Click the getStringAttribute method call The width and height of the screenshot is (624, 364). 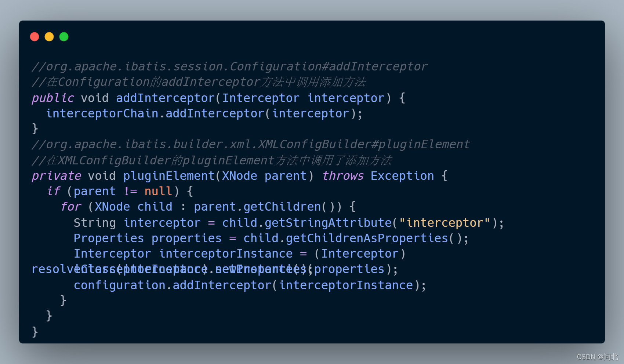click(328, 223)
